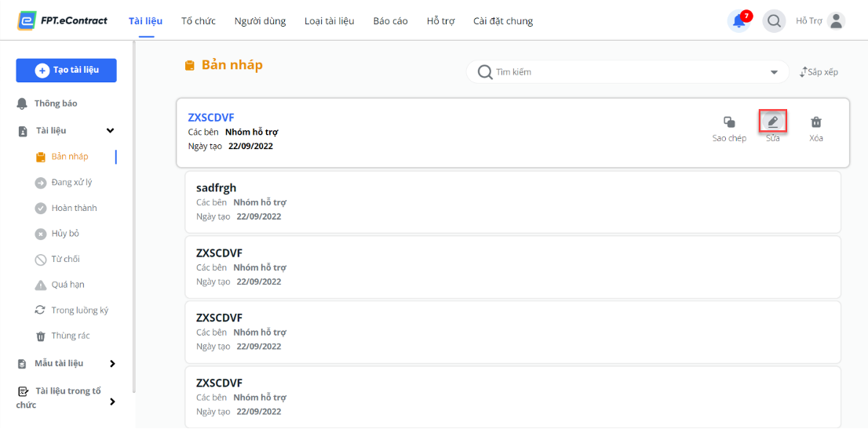Expand Tài liệu trong tổ chức section
The width and height of the screenshot is (868, 429).
112,402
